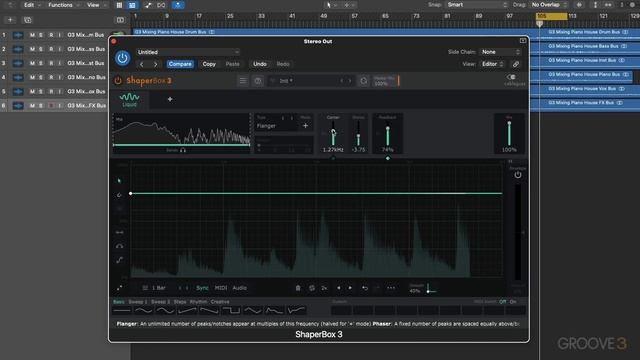Viewport: 640px width, 360px height.
Task: Click the randomize icon next to trash
Action: 312,288
